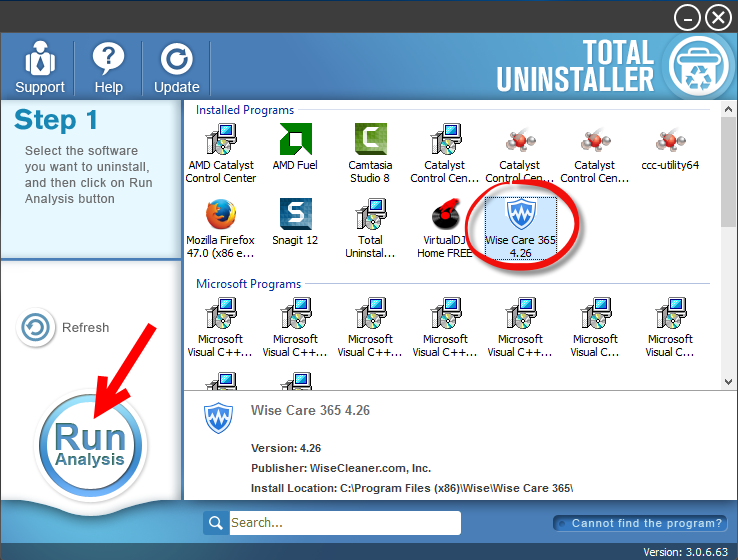
Task: Click 'Cannot find the program?' button
Action: [640, 523]
